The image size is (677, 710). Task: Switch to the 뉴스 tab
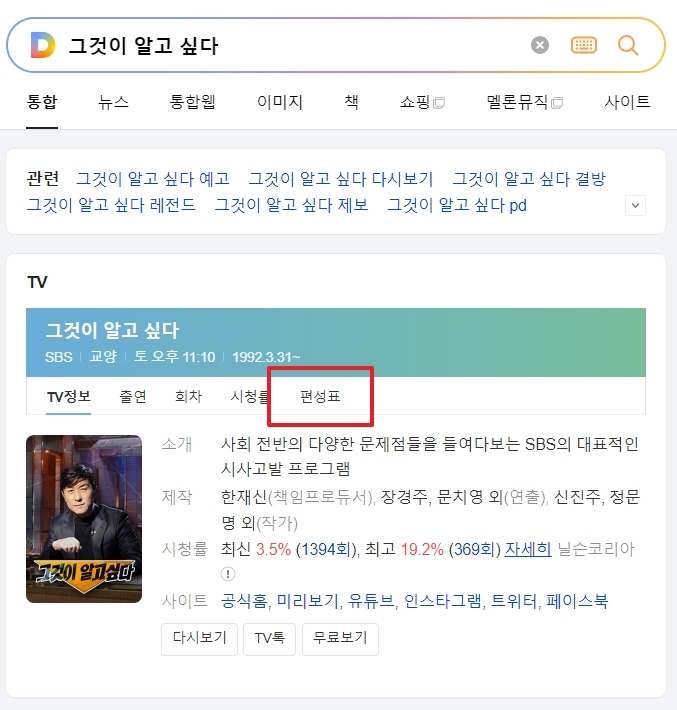pyautogui.click(x=113, y=102)
